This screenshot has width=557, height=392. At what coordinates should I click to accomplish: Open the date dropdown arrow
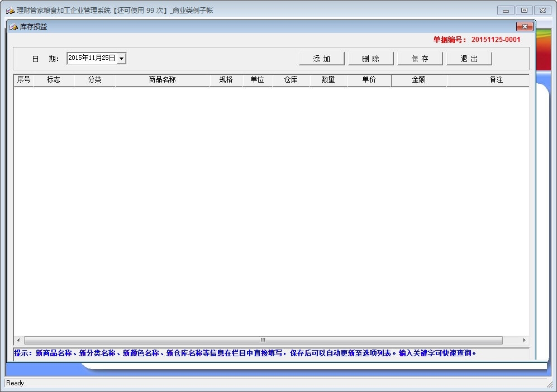[x=121, y=58]
